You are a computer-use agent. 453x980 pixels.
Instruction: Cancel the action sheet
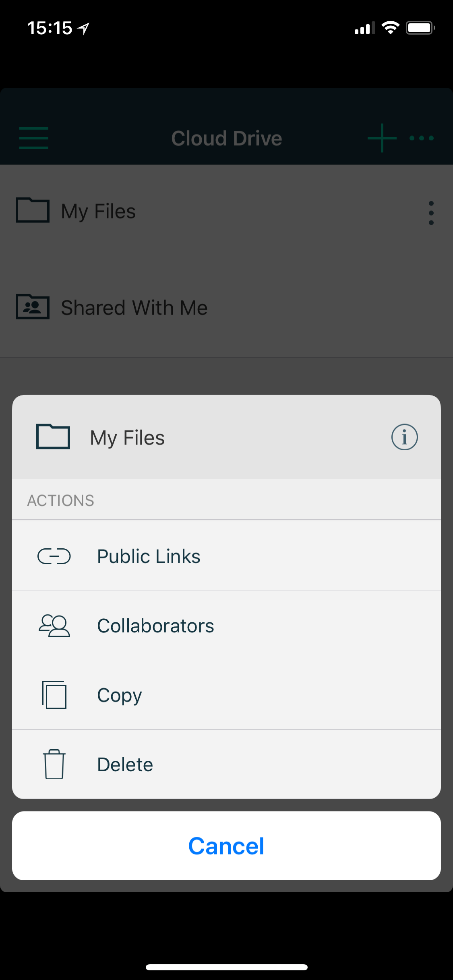click(226, 846)
